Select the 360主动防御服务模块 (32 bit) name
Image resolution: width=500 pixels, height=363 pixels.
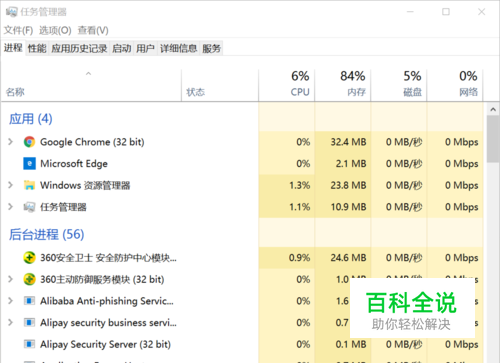[102, 279]
